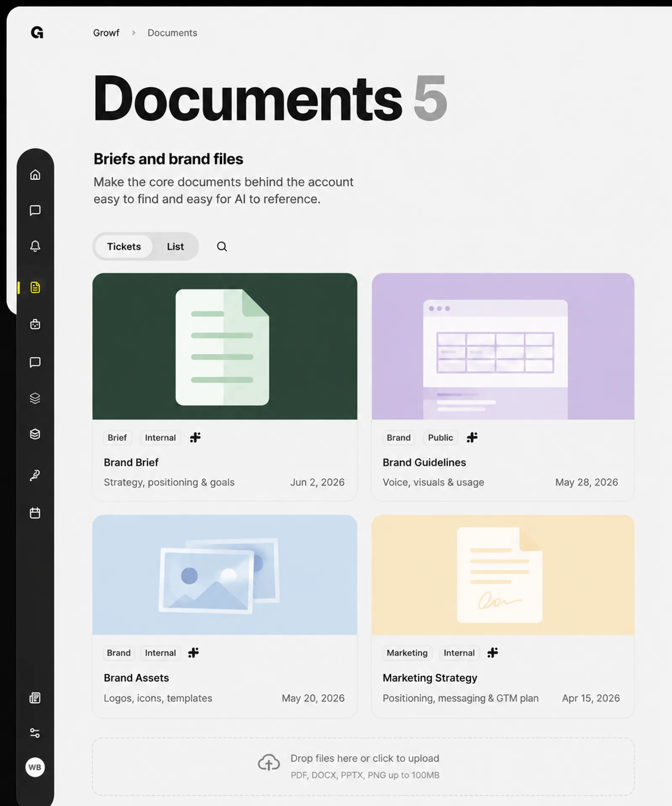
Task: Open the Brand Assets blue thumbnail
Action: click(225, 575)
